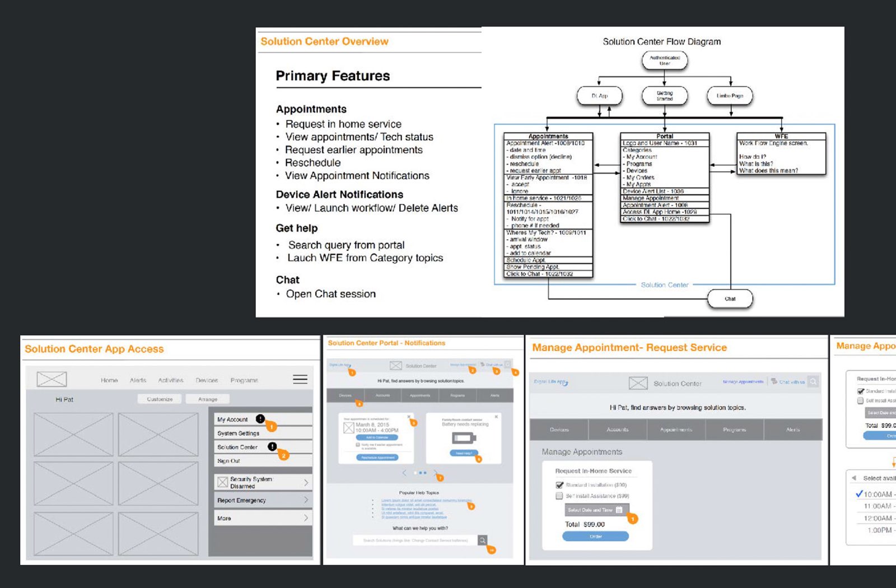Select Activities in App Access nav
896x588 pixels.
click(x=171, y=380)
